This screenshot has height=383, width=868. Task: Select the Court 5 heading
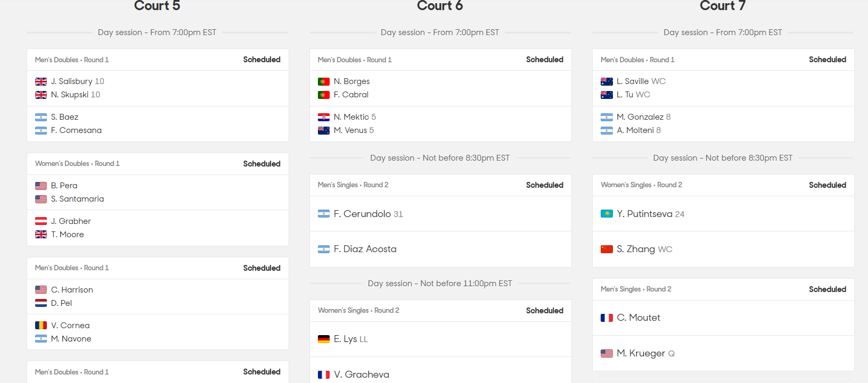click(x=157, y=6)
